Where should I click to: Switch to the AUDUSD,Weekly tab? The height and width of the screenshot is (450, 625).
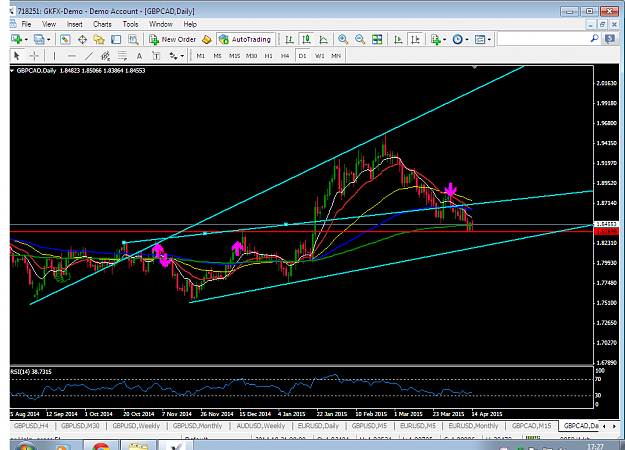(x=260, y=426)
